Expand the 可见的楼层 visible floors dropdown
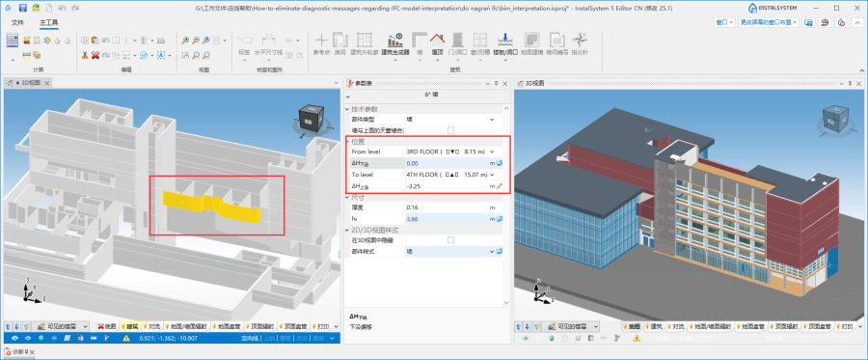Screen dimensions: 868x360 pyautogui.click(x=63, y=326)
